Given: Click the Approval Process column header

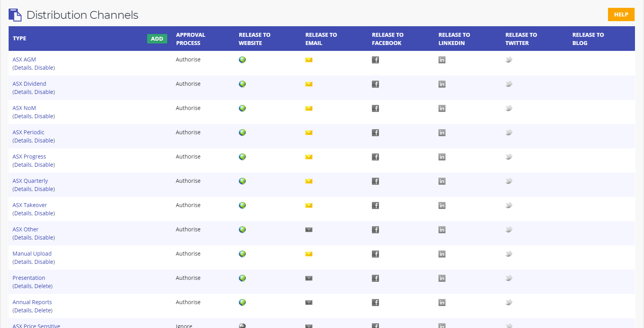Looking at the screenshot, I should 191,39.
